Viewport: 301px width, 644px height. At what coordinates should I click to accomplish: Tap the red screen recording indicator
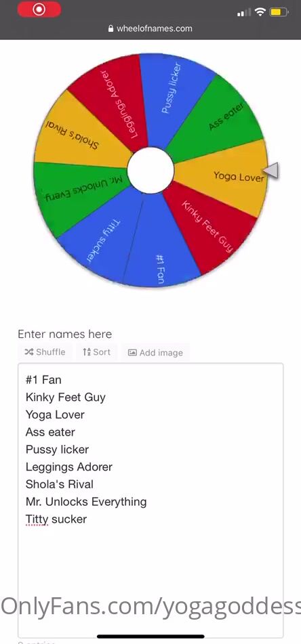[39, 9]
